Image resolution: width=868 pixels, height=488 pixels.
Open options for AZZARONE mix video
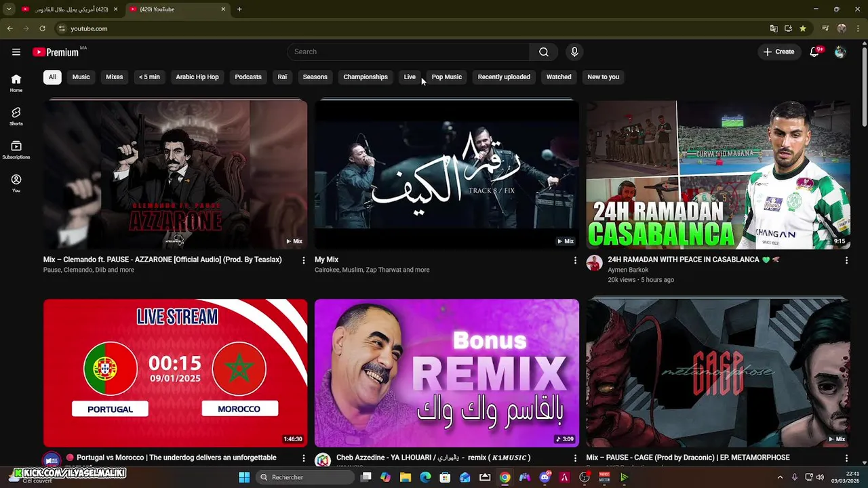(x=303, y=260)
